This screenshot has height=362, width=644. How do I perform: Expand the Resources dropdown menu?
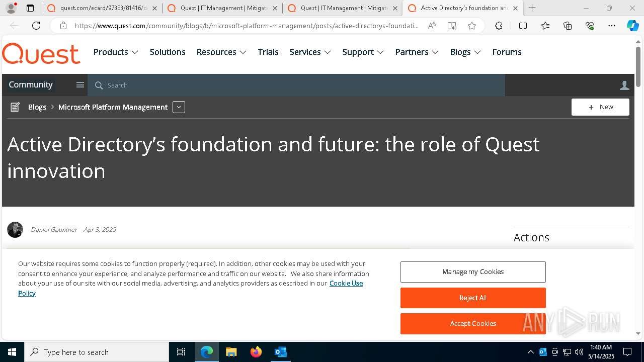pos(221,52)
